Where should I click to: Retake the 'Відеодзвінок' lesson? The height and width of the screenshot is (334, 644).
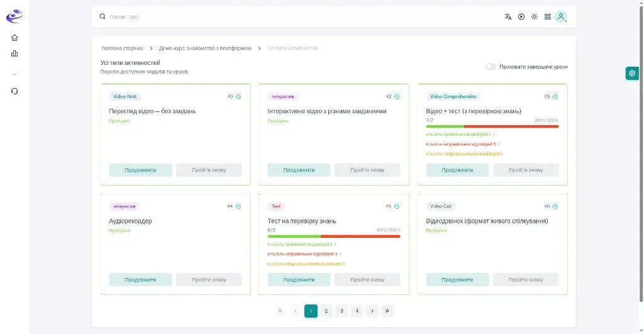526,280
